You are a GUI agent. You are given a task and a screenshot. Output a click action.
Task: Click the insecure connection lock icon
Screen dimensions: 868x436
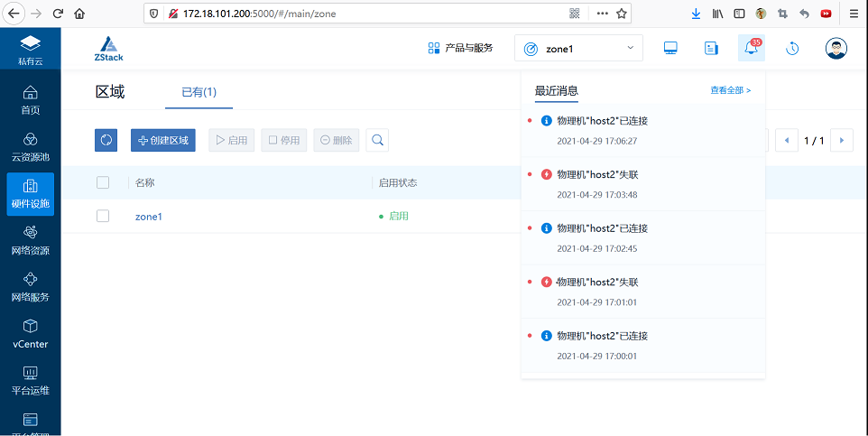(172, 14)
